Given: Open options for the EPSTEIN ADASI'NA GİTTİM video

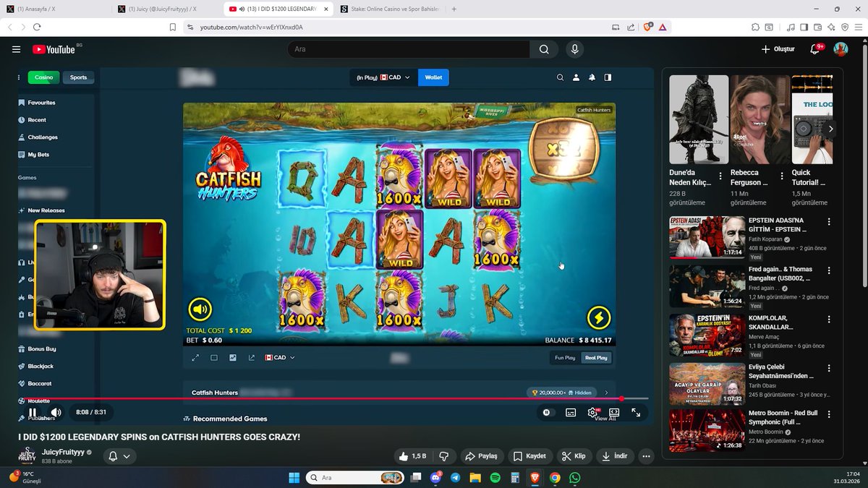Looking at the screenshot, I should point(829,222).
